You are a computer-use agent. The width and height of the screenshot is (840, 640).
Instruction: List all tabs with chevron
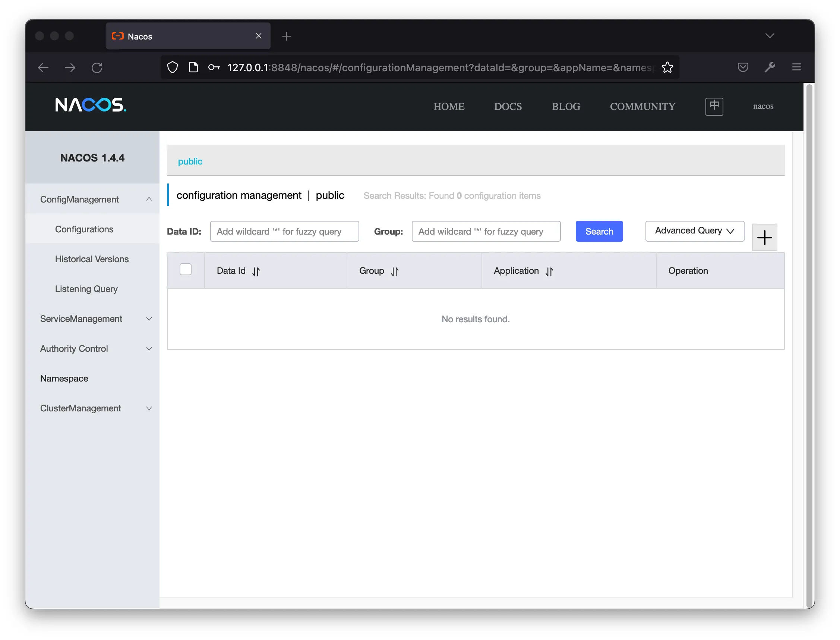point(770,36)
